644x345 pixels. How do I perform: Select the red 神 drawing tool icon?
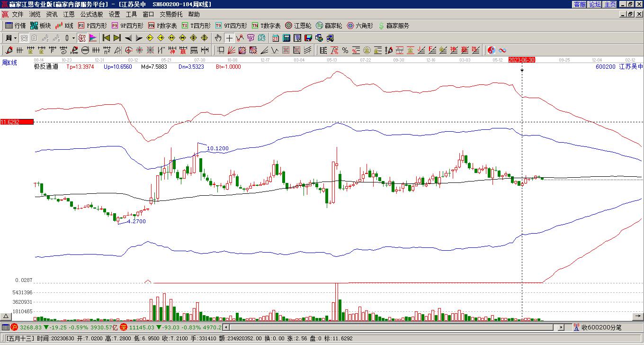pyautogui.click(x=172, y=50)
